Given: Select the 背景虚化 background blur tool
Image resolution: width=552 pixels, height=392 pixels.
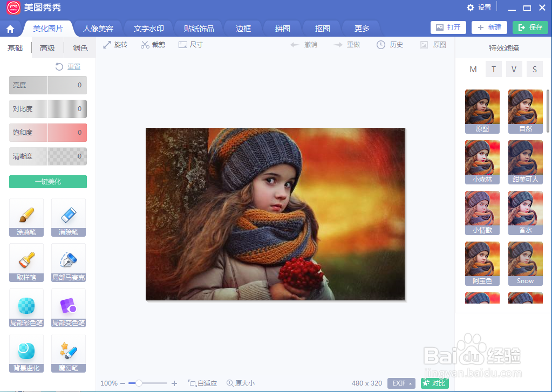Looking at the screenshot, I should coord(26,353).
